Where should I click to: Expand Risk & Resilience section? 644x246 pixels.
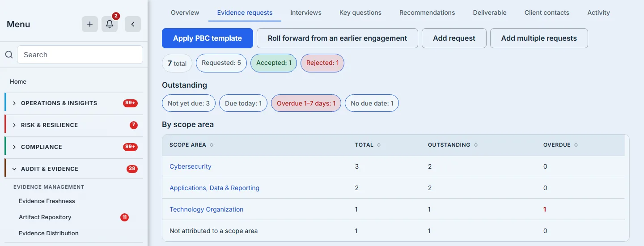click(74, 125)
